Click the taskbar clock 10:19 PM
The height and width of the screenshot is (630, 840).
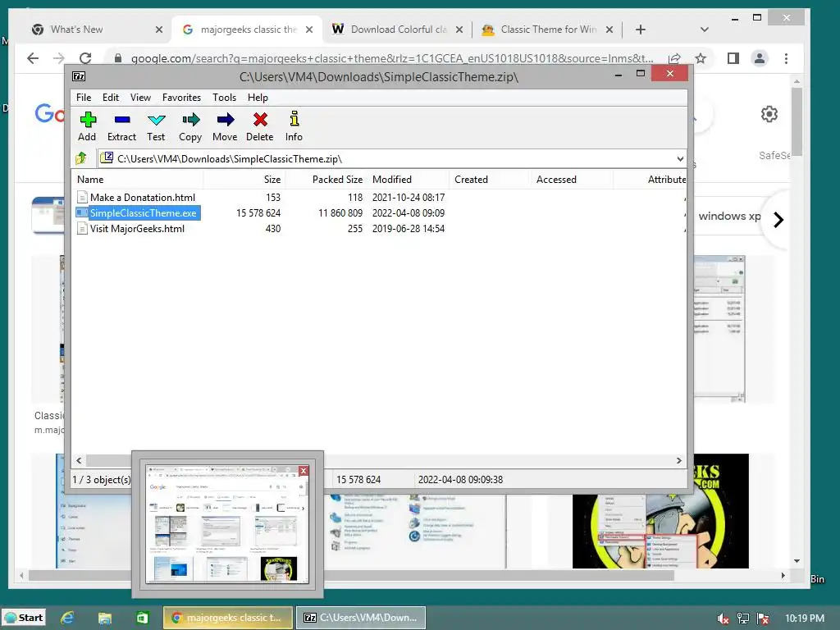click(805, 619)
